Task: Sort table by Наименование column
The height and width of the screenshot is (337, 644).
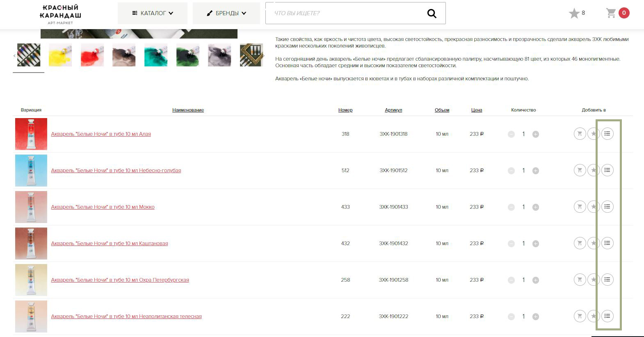Action: (x=188, y=110)
